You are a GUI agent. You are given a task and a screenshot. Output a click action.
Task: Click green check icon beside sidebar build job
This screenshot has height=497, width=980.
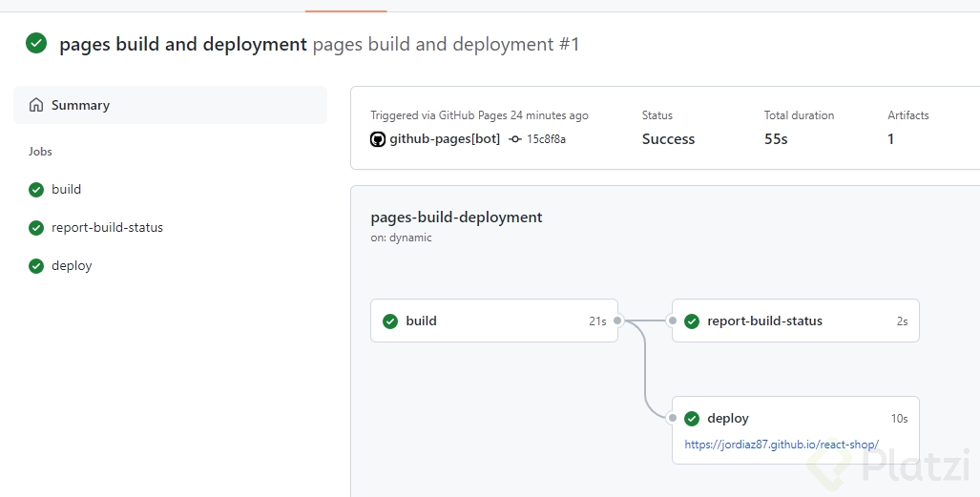tap(36, 190)
